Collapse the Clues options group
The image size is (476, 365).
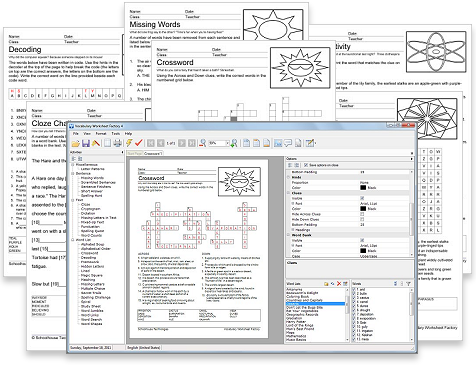(289, 193)
